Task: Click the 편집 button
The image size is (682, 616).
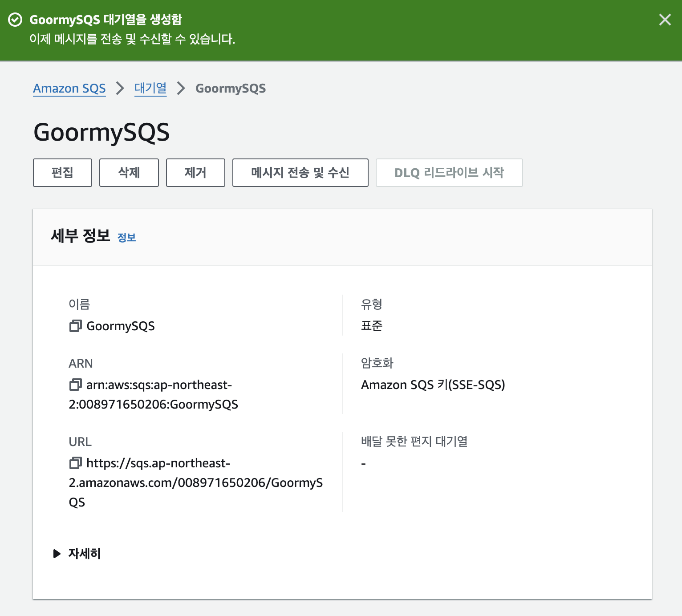Action: (x=62, y=173)
